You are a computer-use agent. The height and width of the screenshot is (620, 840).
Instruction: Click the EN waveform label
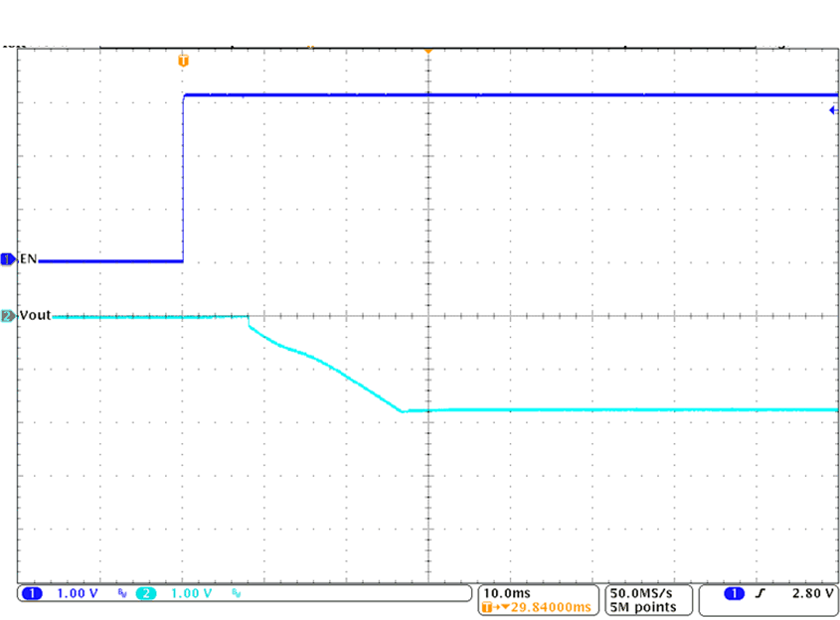coord(29,258)
